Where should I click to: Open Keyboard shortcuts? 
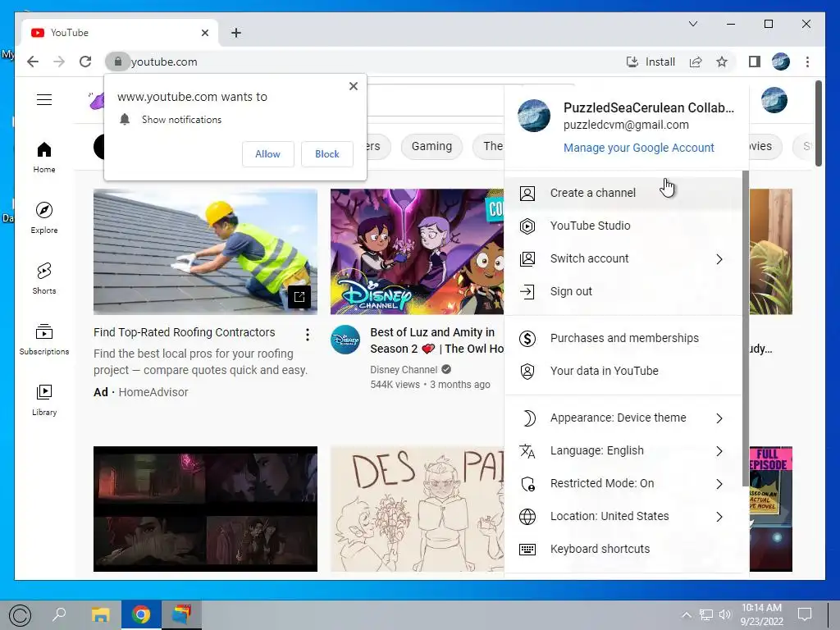(623, 549)
